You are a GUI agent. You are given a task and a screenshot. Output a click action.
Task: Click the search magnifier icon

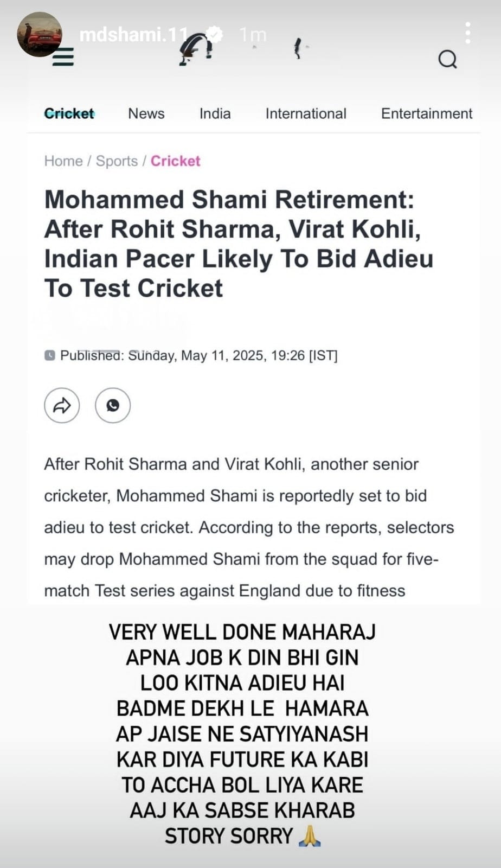point(447,59)
